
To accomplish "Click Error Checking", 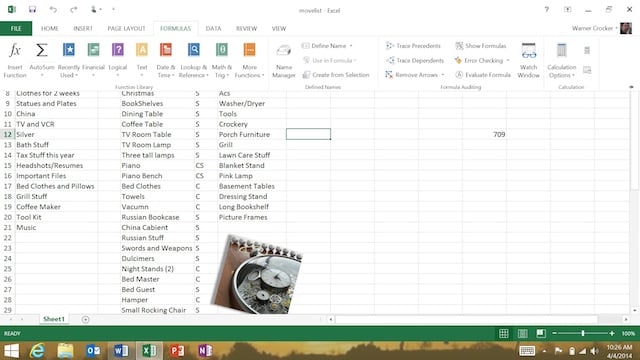I will pos(479,60).
